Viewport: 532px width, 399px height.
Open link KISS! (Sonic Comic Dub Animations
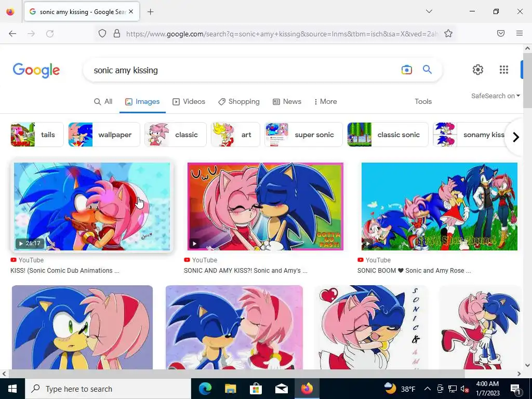point(65,270)
